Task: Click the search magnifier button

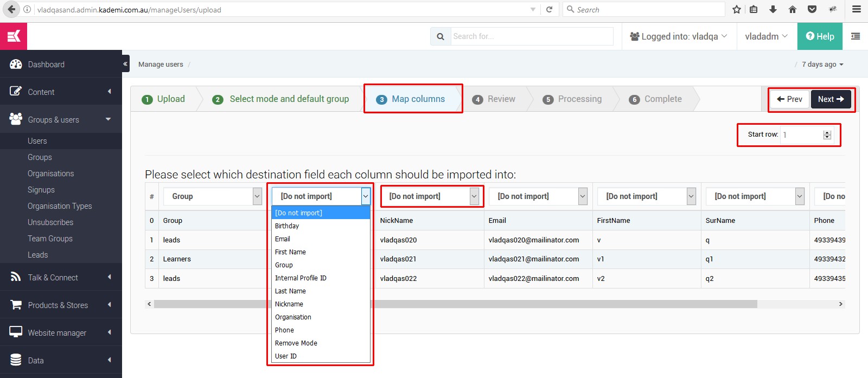Action: [441, 36]
